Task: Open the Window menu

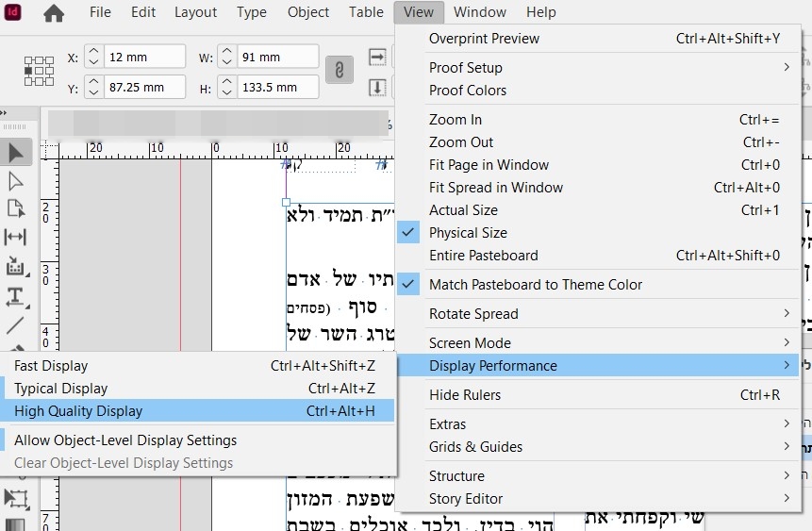Action: 479,12
